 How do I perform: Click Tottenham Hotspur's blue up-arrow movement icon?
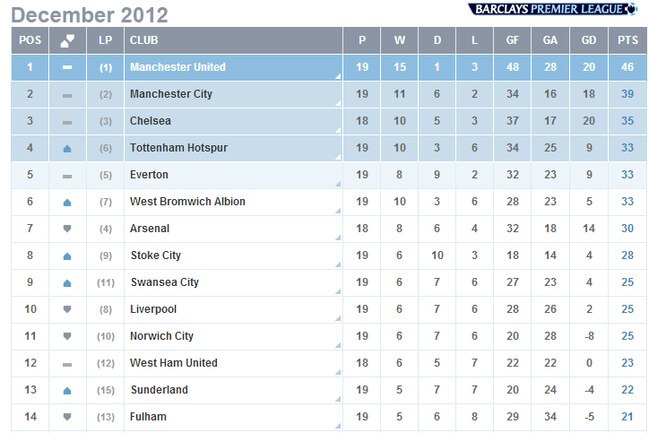(67, 149)
